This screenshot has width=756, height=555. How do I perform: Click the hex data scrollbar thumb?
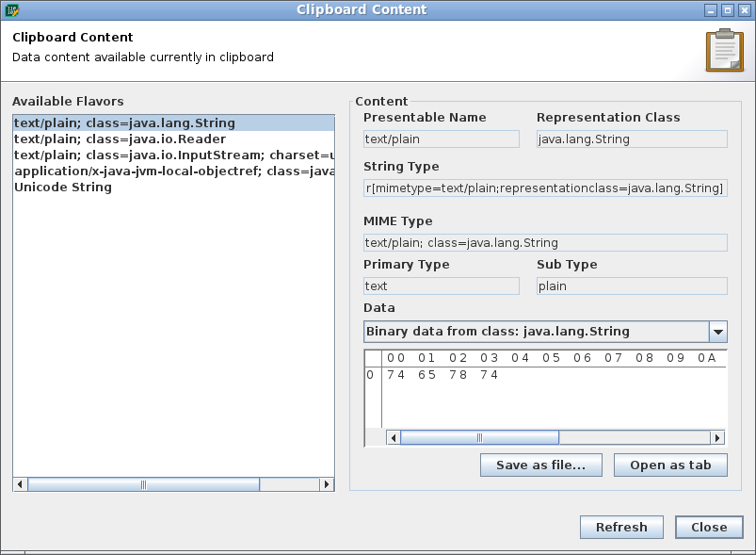click(478, 436)
